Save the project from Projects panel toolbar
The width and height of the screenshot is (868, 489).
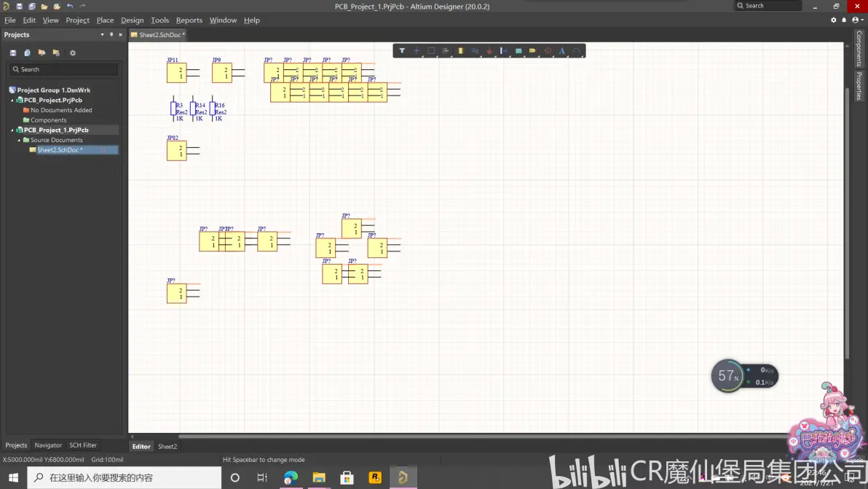click(12, 52)
